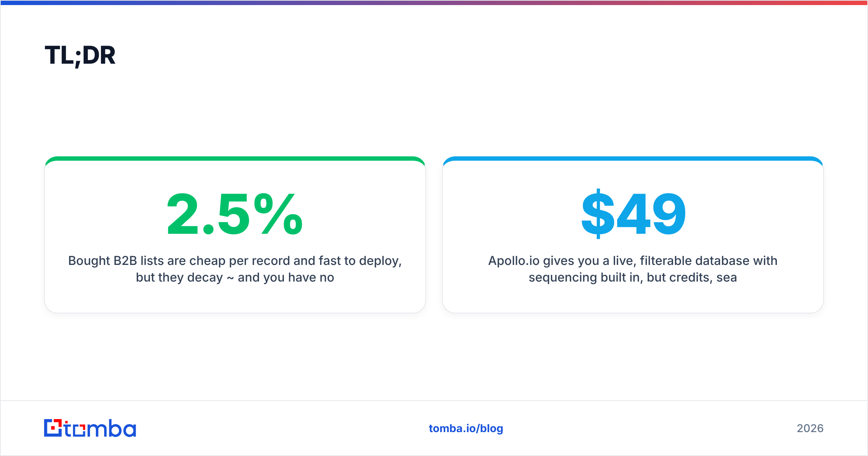Click the Tomba square logo icon
The height and width of the screenshot is (456, 868).
point(53,428)
